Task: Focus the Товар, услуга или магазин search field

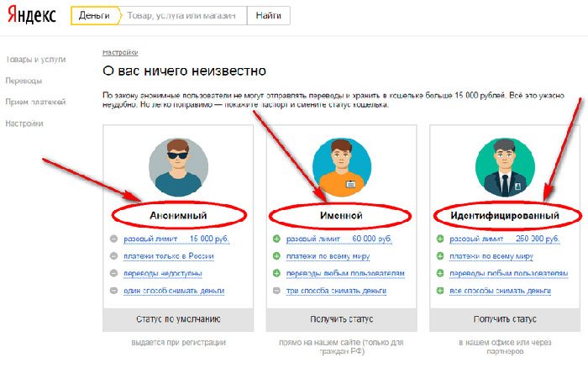Action: [184, 16]
